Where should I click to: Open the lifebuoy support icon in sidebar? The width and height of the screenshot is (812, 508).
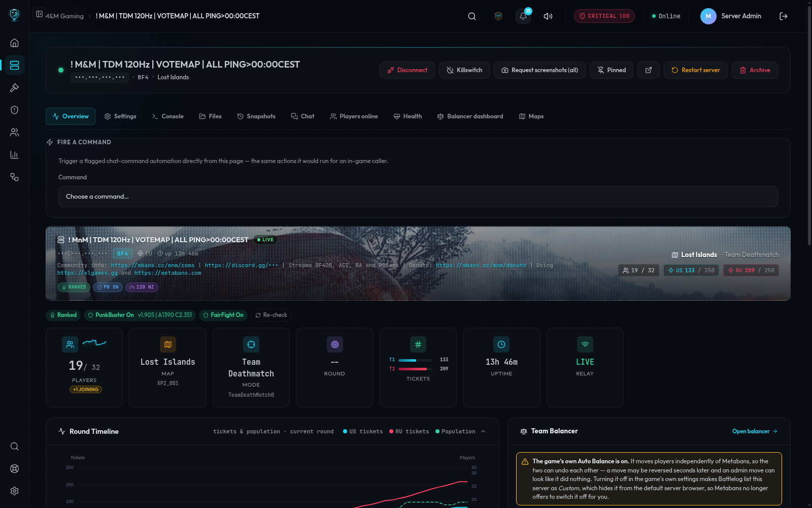(14, 468)
